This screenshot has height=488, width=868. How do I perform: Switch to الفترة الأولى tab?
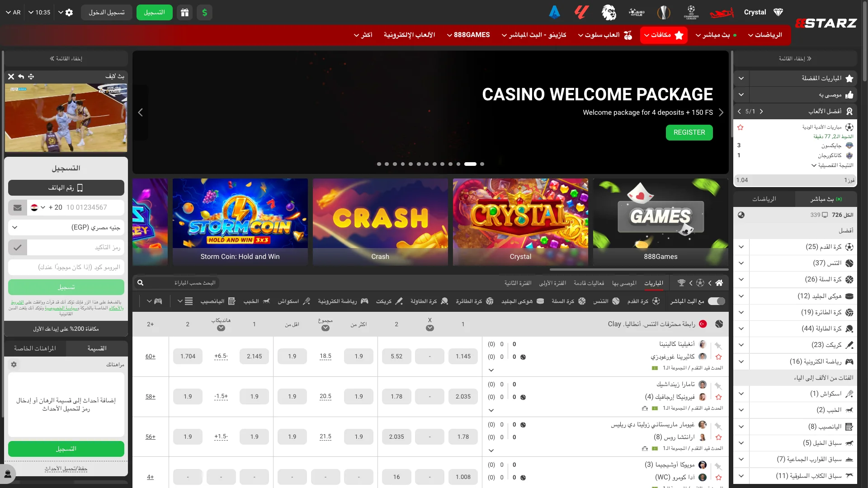552,283
